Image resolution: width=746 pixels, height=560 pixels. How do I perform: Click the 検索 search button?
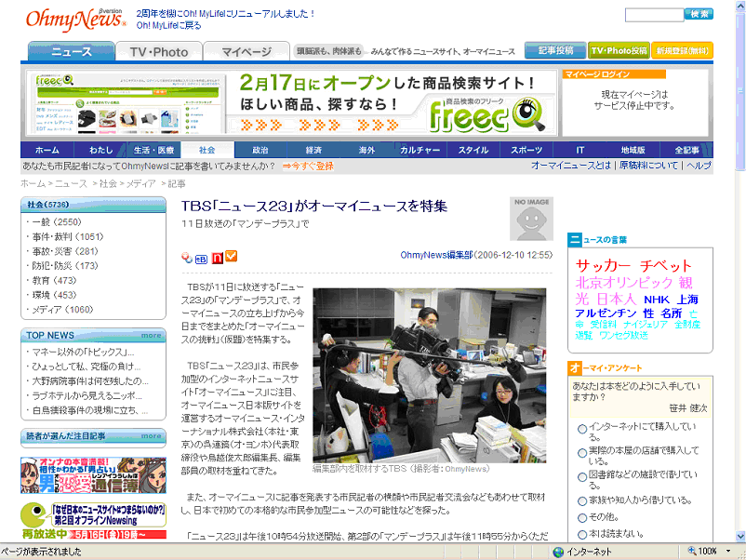[699, 14]
